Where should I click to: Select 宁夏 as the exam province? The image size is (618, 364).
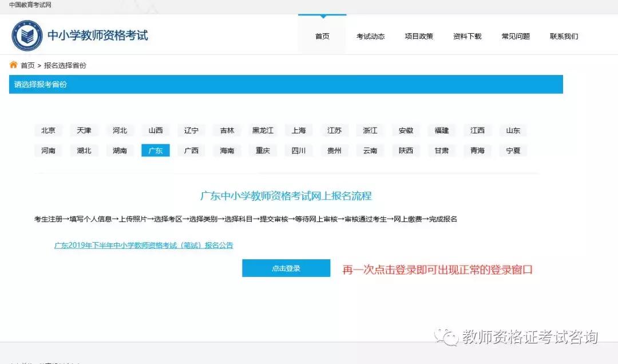(x=513, y=151)
